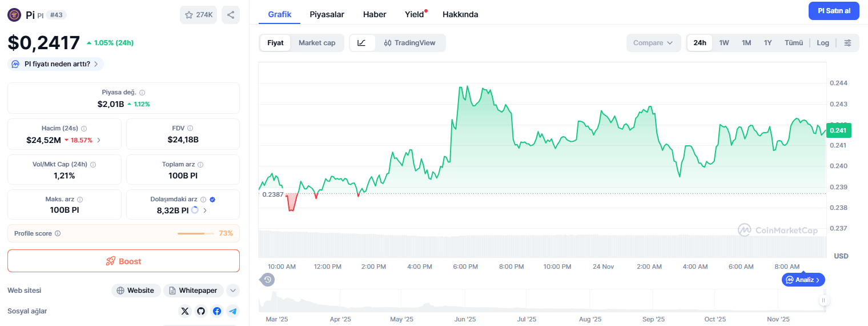
Task: Expand more website links chevron
Action: 232,291
